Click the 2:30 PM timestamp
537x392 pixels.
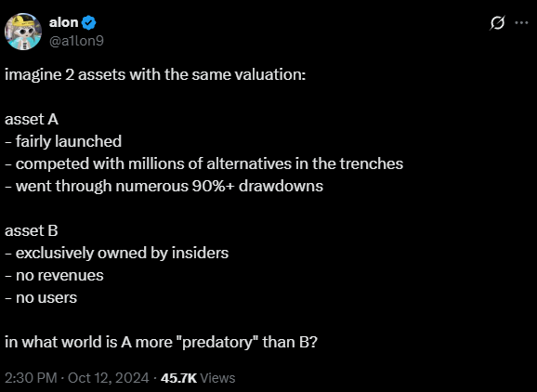(x=31, y=378)
